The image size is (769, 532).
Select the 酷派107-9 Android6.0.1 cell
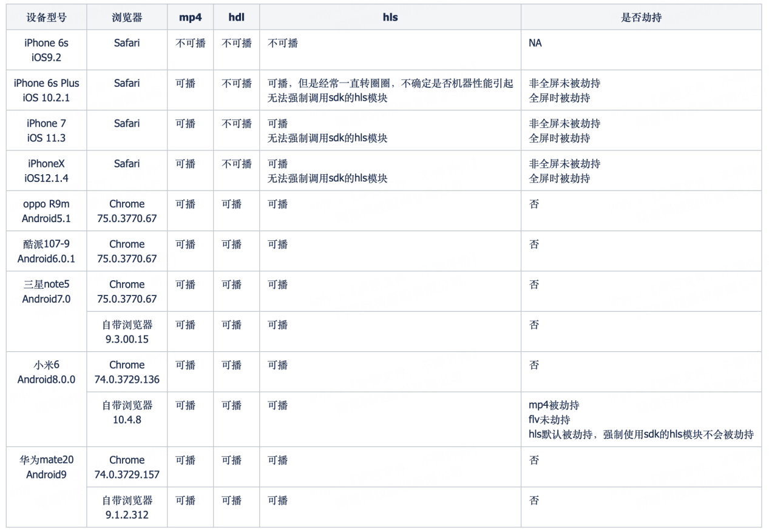47,251
